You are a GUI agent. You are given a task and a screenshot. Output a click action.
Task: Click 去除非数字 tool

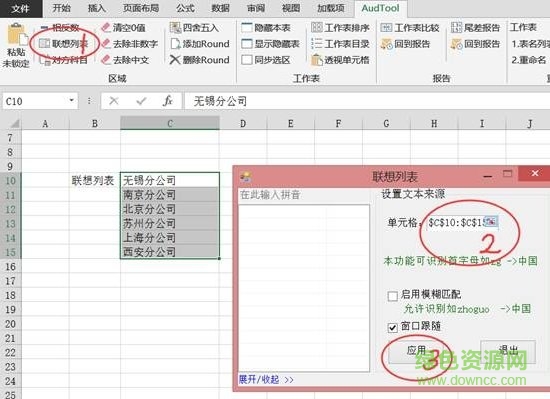coord(130,44)
